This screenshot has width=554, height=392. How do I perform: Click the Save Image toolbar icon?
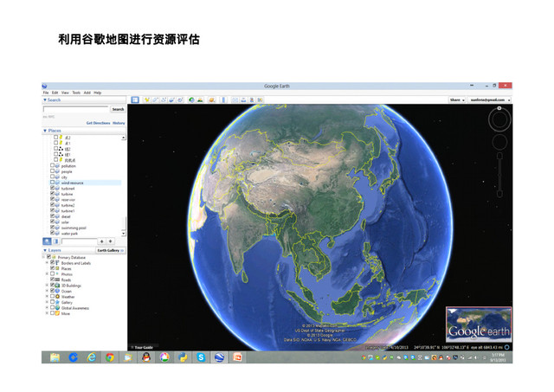[x=252, y=100]
